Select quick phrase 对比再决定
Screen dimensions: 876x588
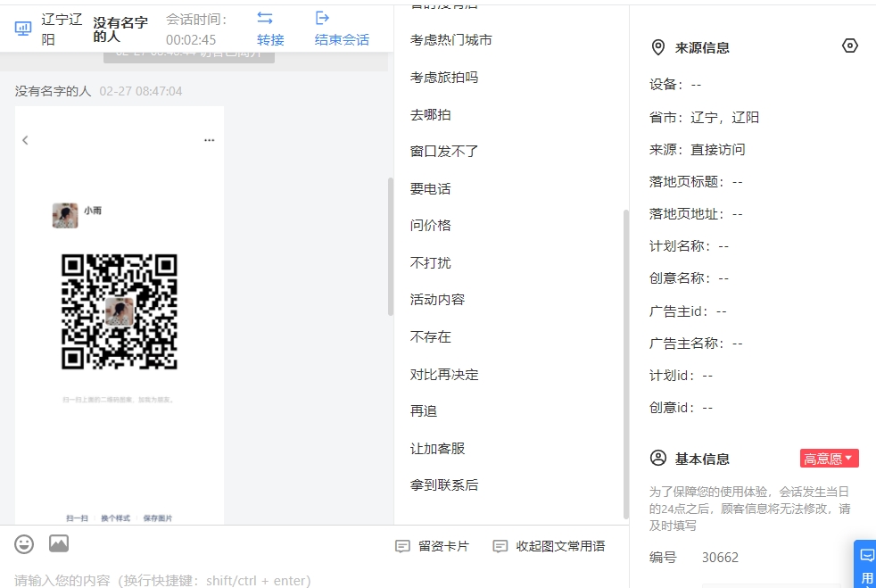(x=444, y=375)
